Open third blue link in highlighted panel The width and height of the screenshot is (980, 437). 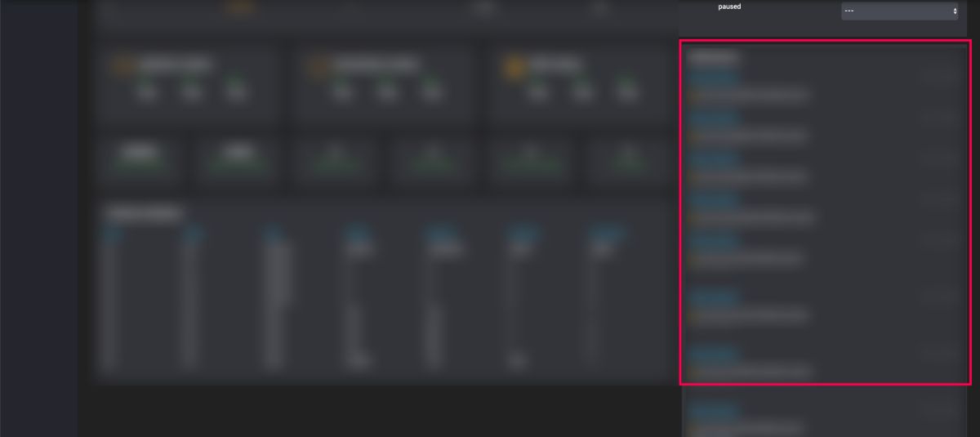713,158
